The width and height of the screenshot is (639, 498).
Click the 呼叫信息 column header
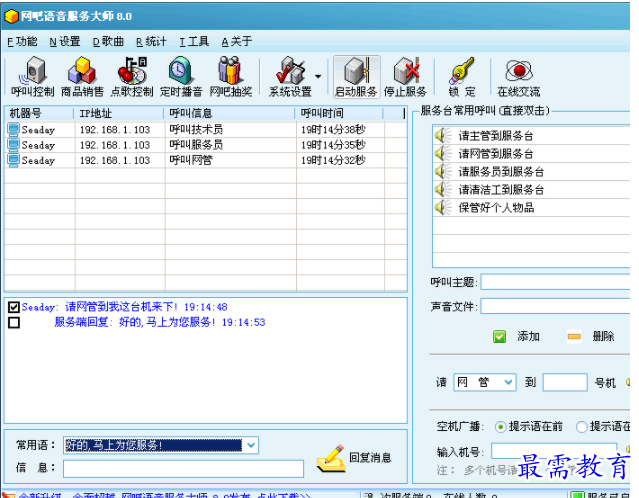coord(229,113)
